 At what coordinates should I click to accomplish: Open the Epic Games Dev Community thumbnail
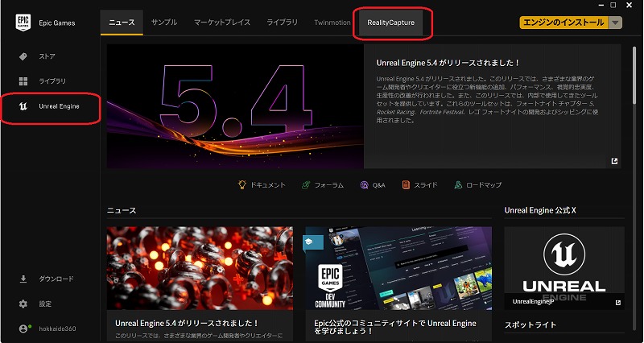398,268
